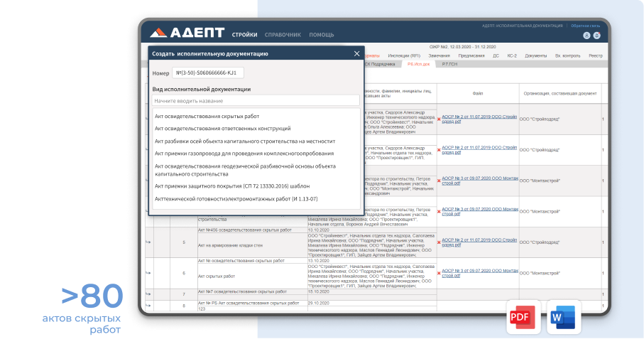Click the 'Начните вводить название' search field
The image size is (644, 349).
(x=256, y=101)
